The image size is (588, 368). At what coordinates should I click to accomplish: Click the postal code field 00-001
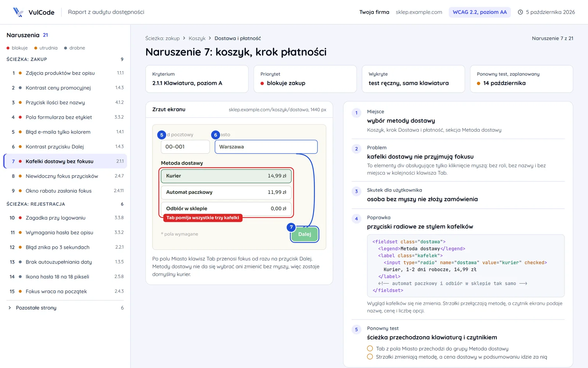pos(185,146)
